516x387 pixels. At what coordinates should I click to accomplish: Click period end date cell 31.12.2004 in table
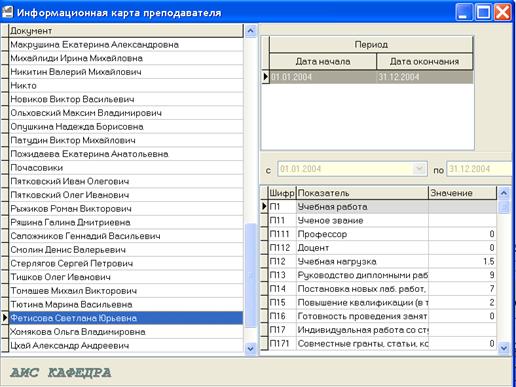(425, 77)
